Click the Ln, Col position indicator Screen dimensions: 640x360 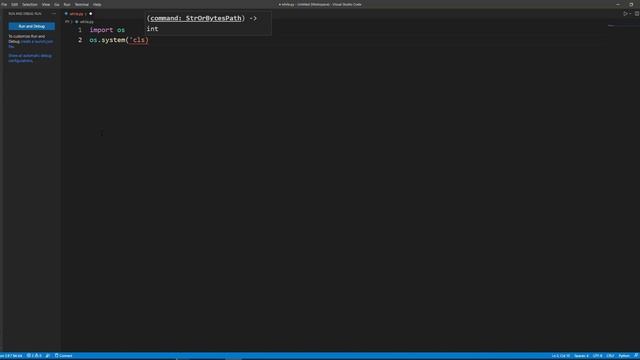click(x=560, y=356)
